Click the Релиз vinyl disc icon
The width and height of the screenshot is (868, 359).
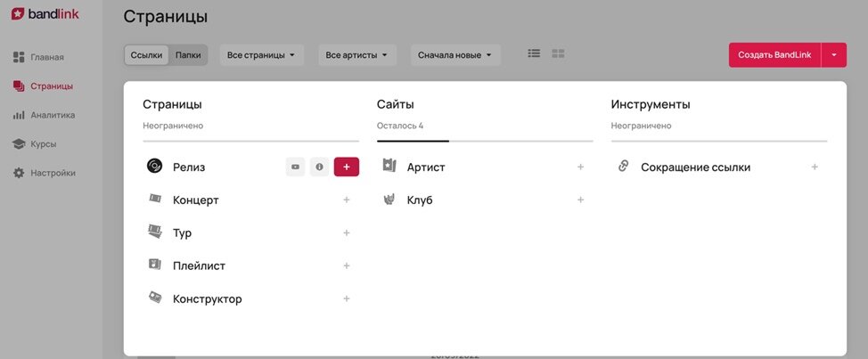pos(154,166)
